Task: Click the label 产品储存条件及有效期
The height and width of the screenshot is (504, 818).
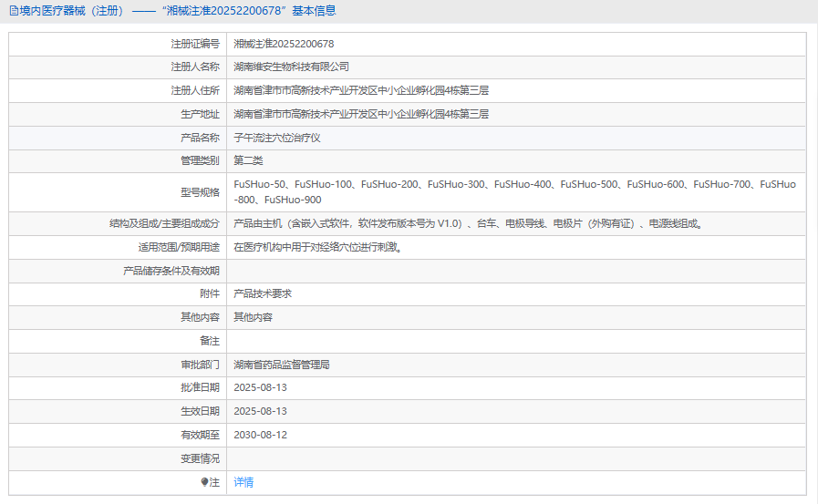Action: [x=171, y=271]
